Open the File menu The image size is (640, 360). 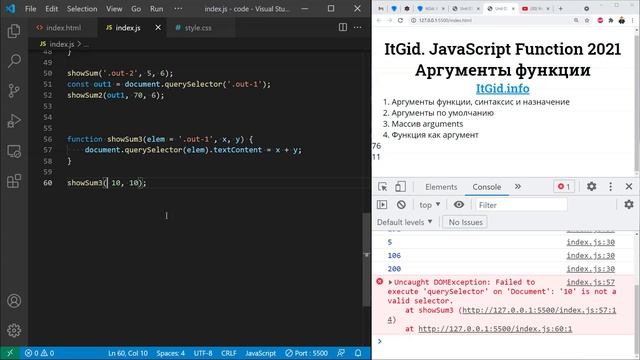31,9
